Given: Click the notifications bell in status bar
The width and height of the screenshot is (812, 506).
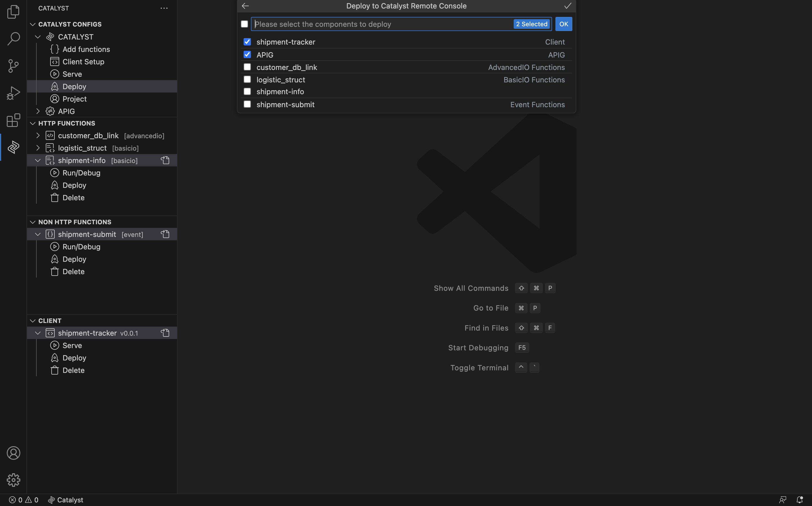Looking at the screenshot, I should (x=799, y=500).
